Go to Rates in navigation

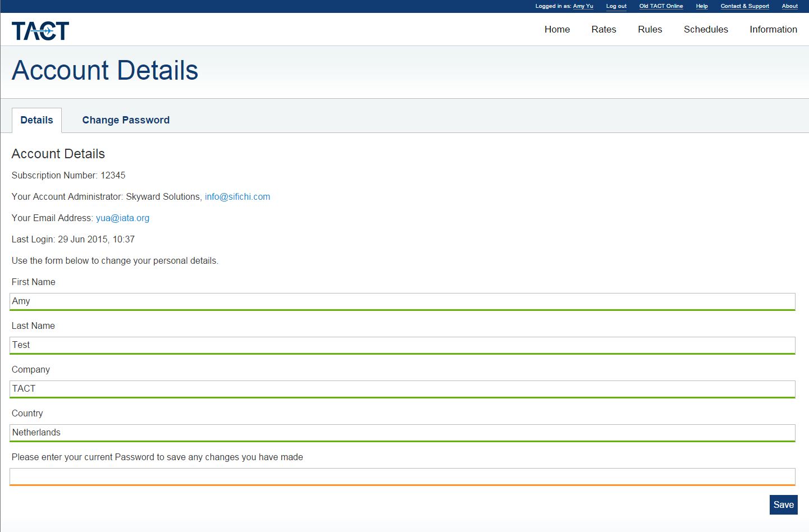(604, 30)
